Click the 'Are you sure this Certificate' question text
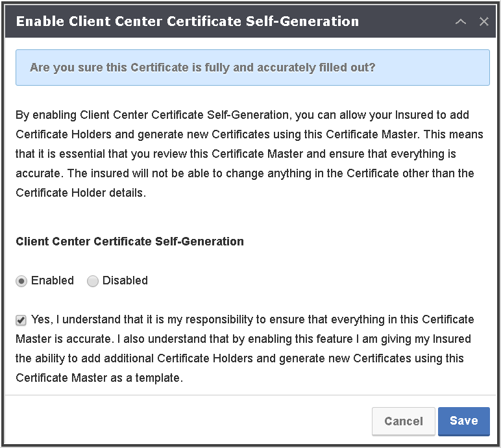The height and width of the screenshot is (448, 501). click(202, 68)
